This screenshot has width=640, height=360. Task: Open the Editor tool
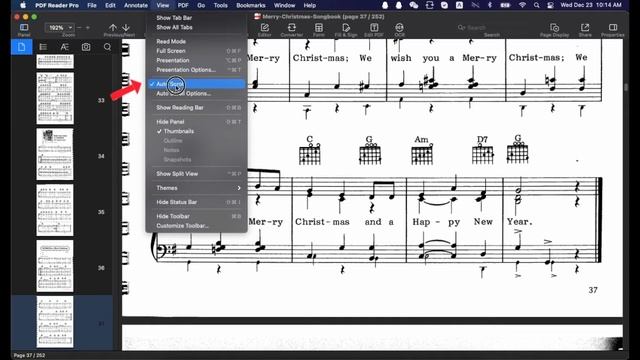pos(264,27)
